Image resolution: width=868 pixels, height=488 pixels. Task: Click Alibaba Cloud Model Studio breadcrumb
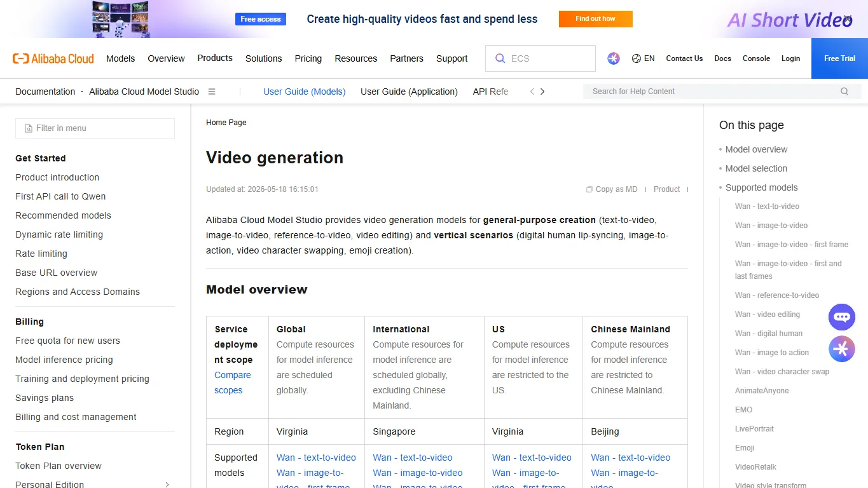144,91
